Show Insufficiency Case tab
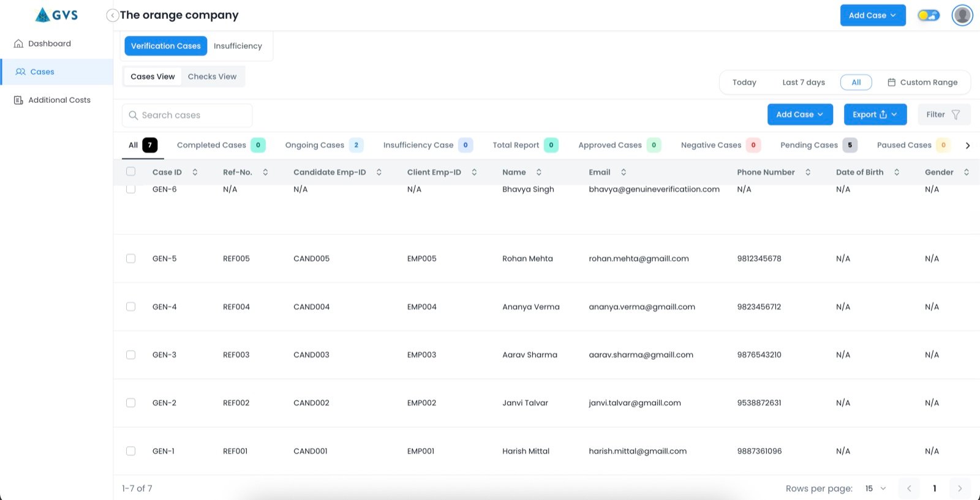Image resolution: width=980 pixels, height=500 pixels. 428,145
